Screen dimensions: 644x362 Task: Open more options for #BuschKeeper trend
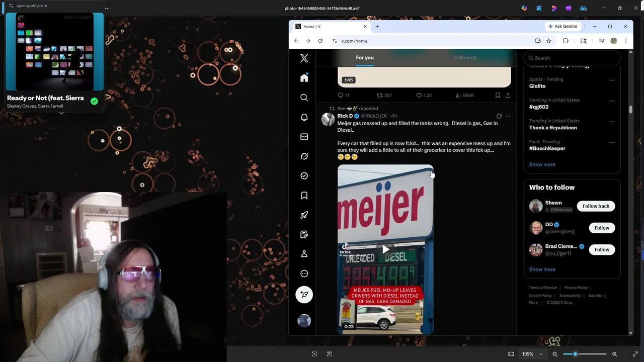point(612,142)
